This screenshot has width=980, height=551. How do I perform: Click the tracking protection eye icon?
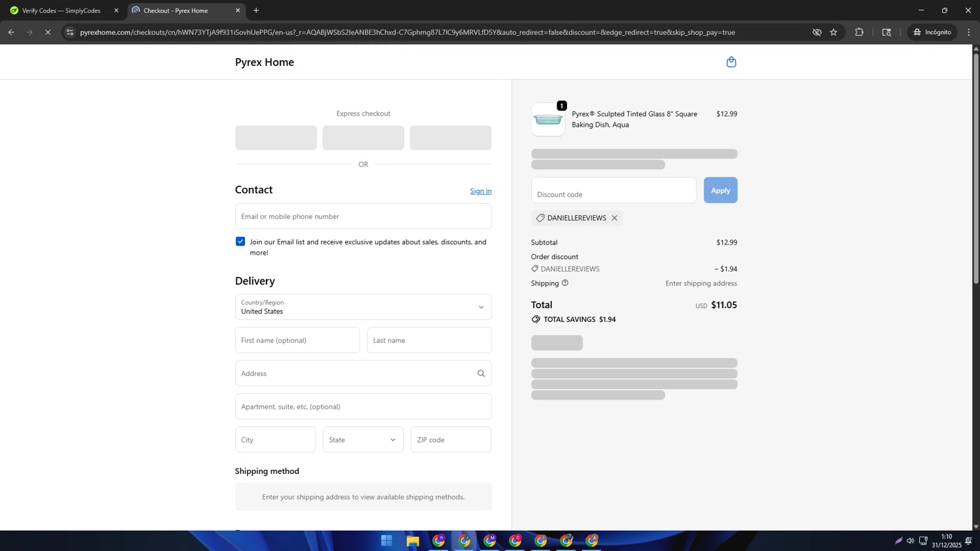tap(817, 32)
